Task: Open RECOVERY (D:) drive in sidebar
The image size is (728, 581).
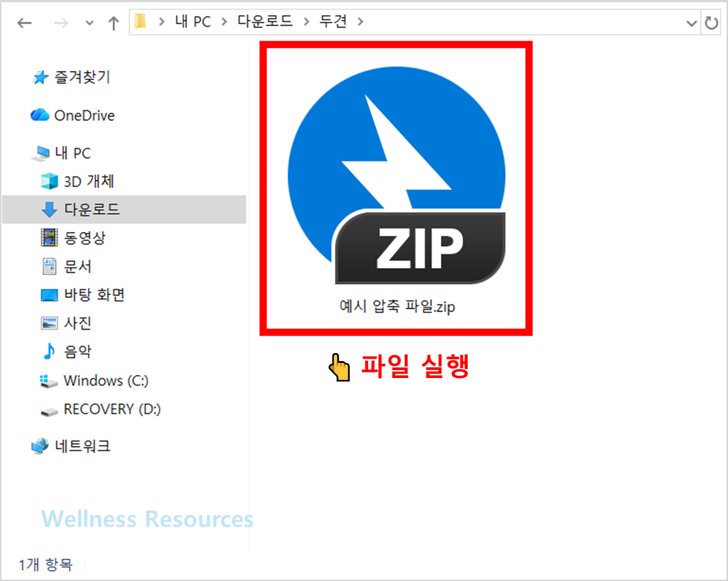Action: [112, 409]
